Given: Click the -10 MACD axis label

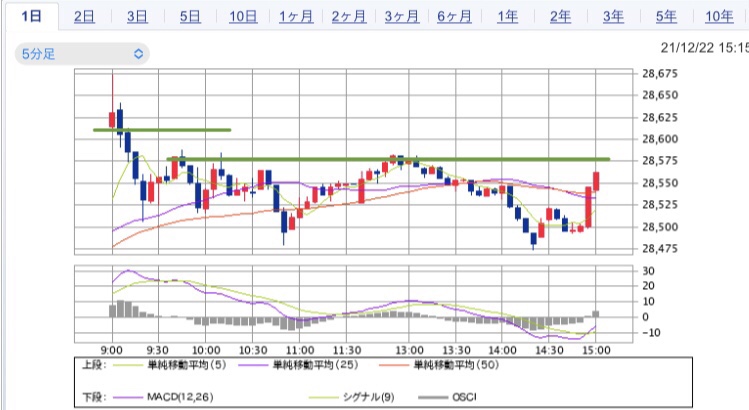Looking at the screenshot, I should pos(650,333).
